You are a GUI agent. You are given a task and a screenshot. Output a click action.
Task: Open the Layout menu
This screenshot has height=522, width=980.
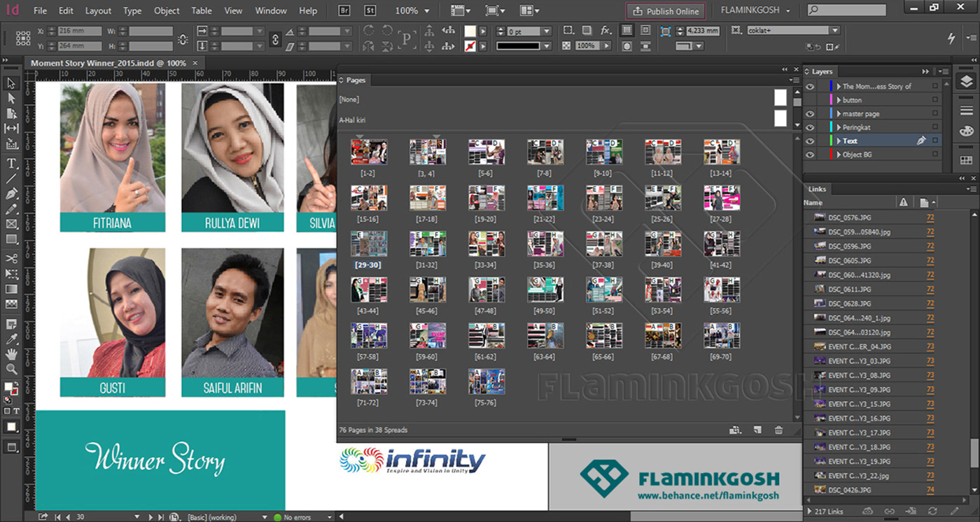[x=98, y=10]
